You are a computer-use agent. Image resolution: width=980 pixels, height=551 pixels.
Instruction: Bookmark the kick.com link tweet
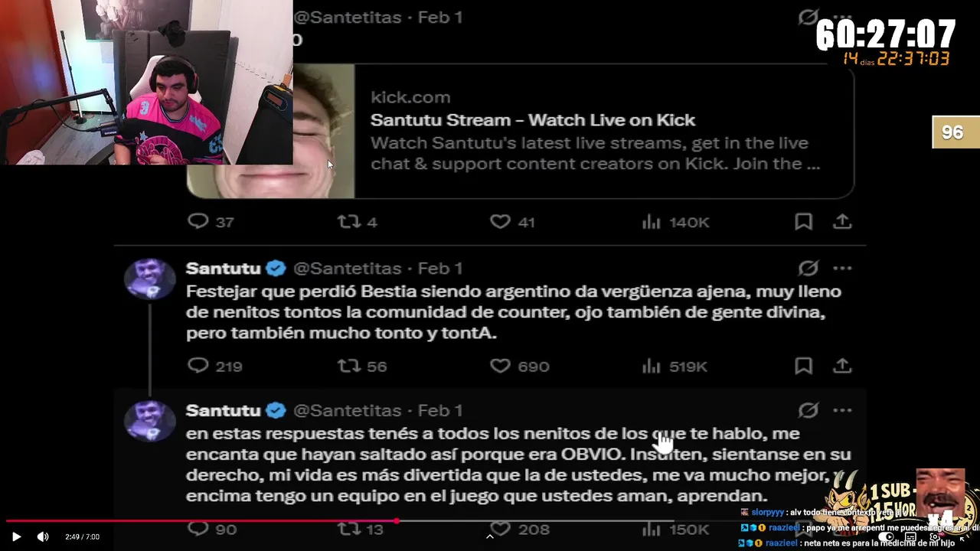click(803, 222)
